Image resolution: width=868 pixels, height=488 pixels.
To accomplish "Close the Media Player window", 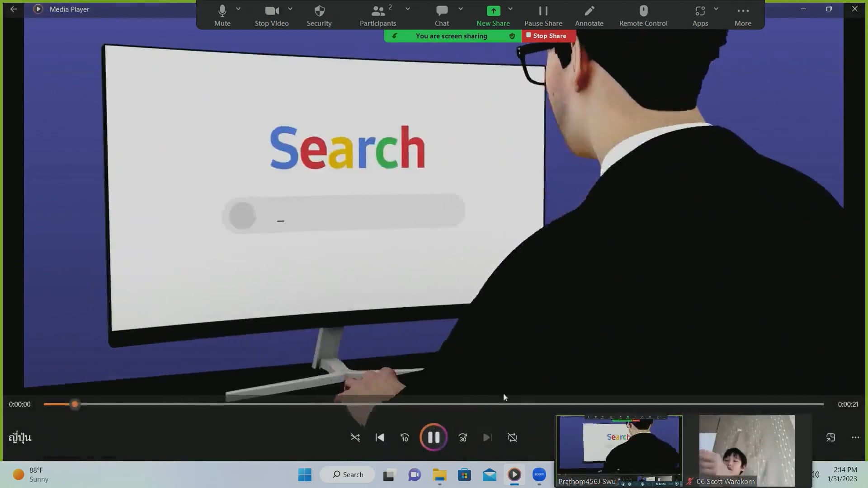I will pyautogui.click(x=855, y=9).
